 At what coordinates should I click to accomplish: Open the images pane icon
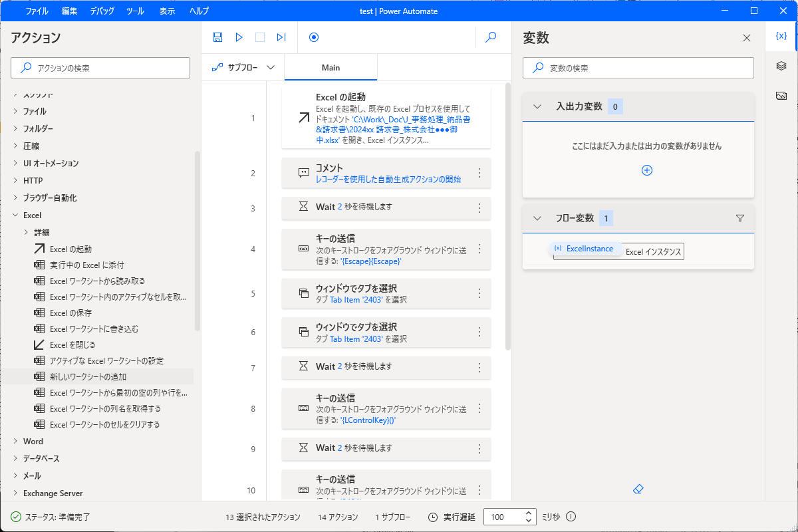(781, 96)
